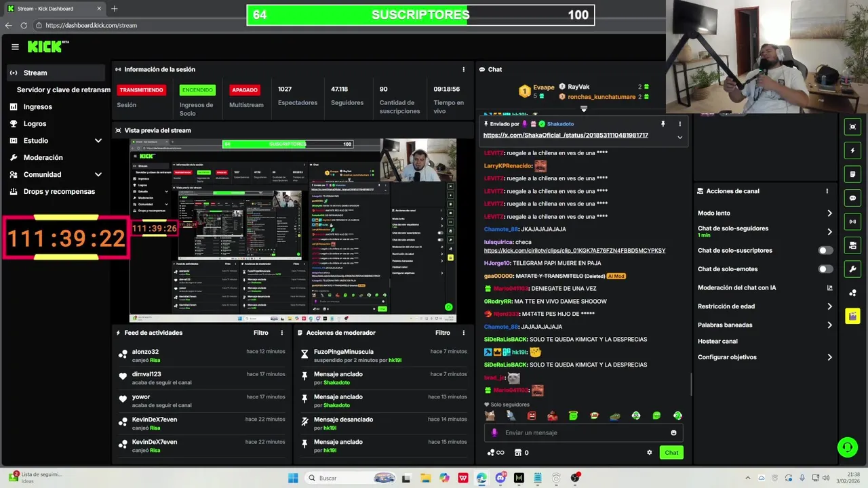
Task: Open the three-dots cluster icon in right sidebar
Action: coord(852,293)
